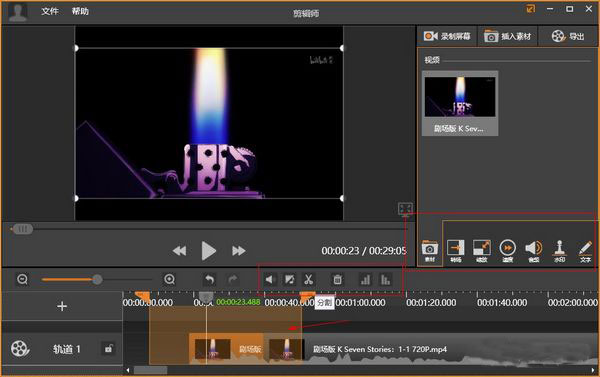This screenshot has height=377, width=600.
Task: Click the 轨道 1 track label
Action: (x=67, y=349)
